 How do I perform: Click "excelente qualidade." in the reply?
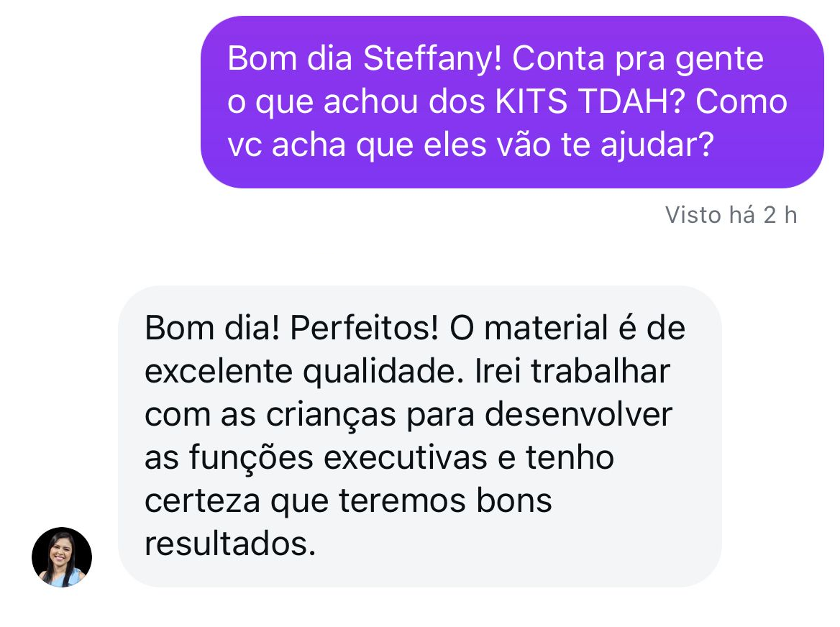[305, 372]
